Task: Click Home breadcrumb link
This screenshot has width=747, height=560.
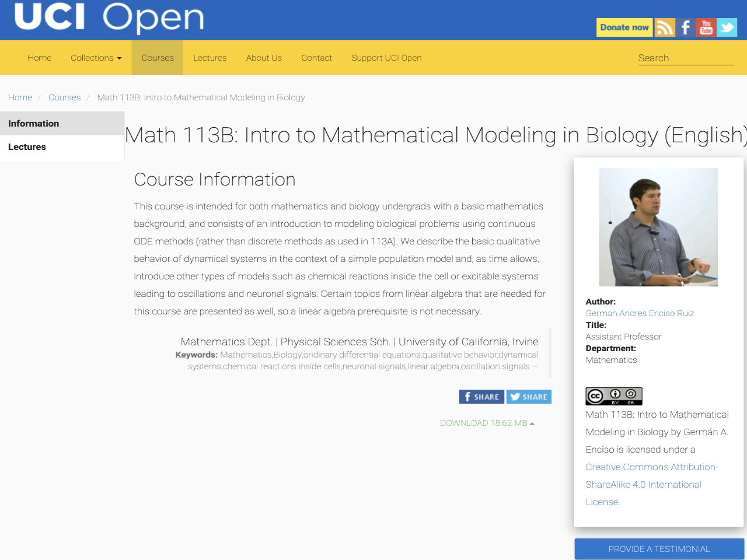Action: 20,97
